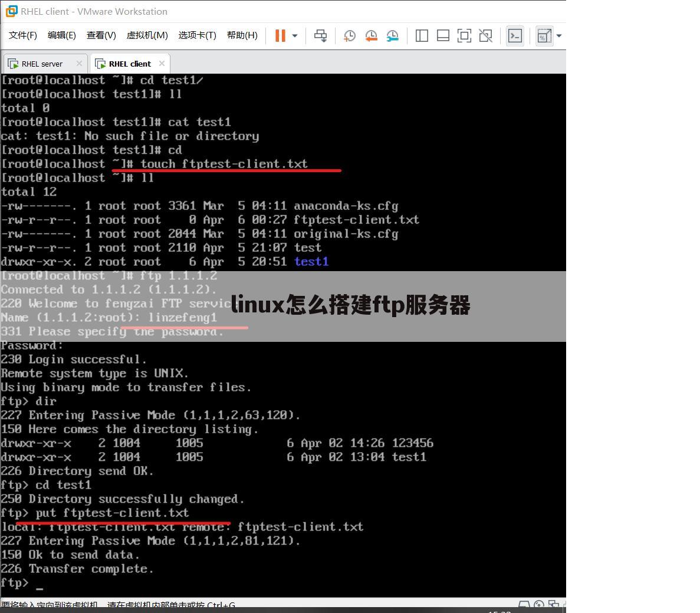
Task: Open the power options dropdown arrow beside pause
Action: tap(295, 36)
